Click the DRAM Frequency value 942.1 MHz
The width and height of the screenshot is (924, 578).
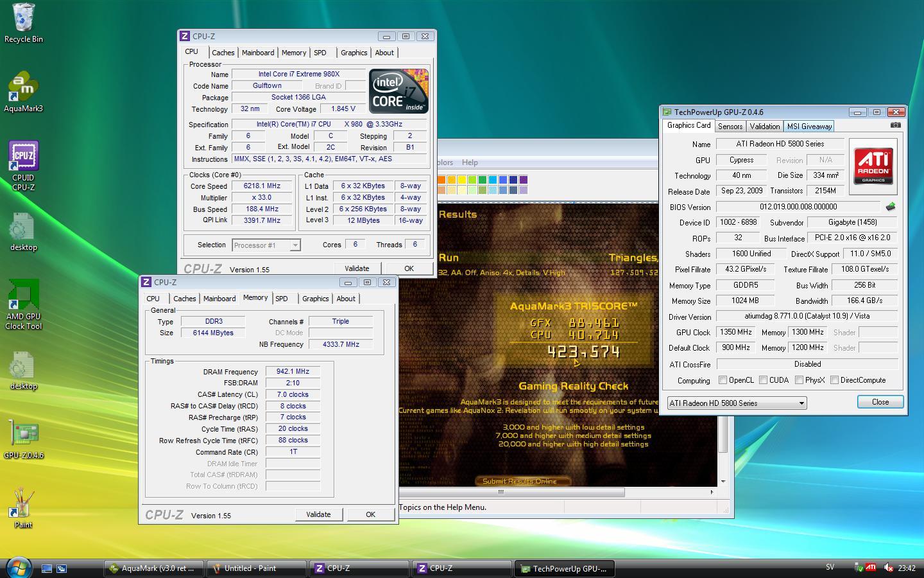[x=293, y=371]
